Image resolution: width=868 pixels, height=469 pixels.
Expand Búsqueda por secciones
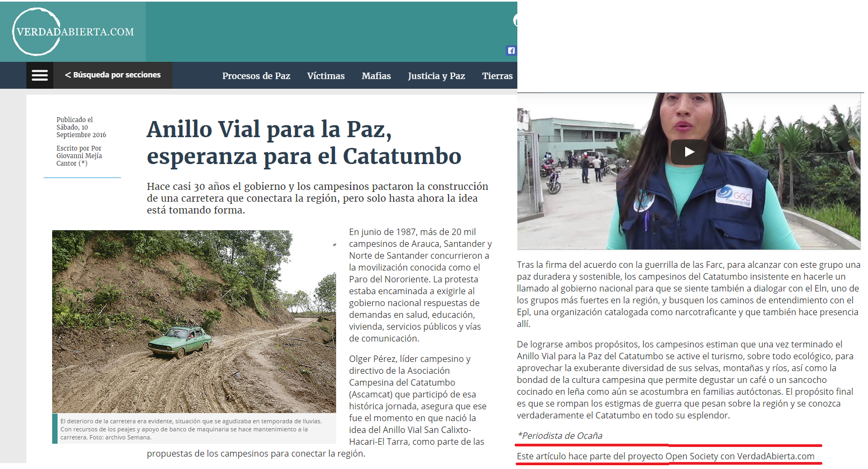113,75
